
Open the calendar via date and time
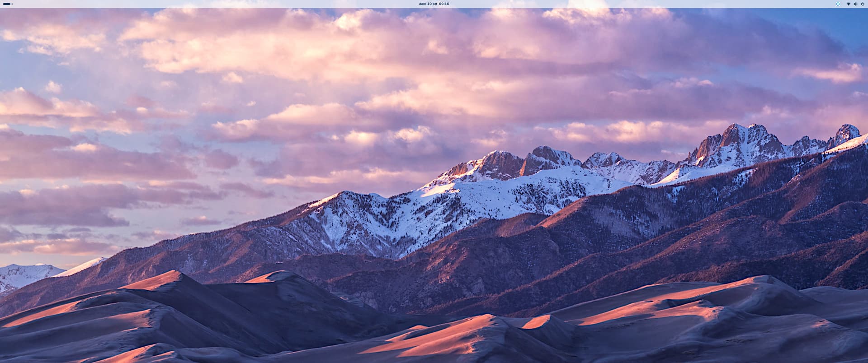pyautogui.click(x=434, y=4)
